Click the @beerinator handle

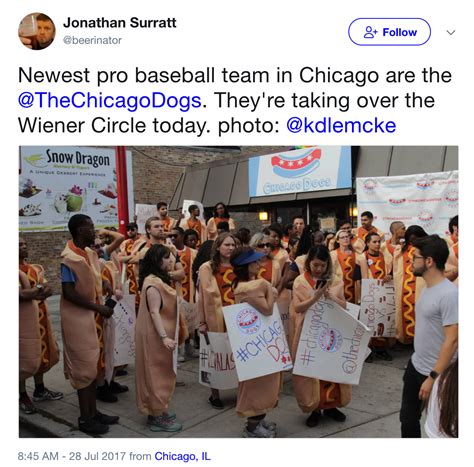tap(92, 40)
